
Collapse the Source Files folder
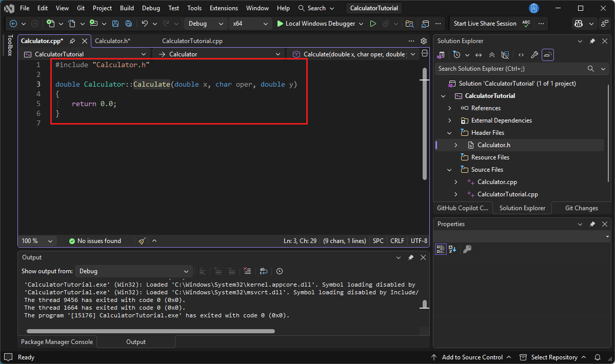pyautogui.click(x=449, y=170)
